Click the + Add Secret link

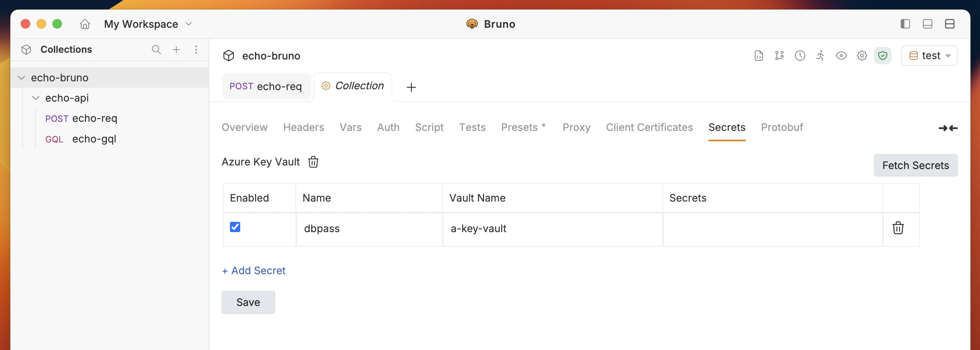pos(254,271)
